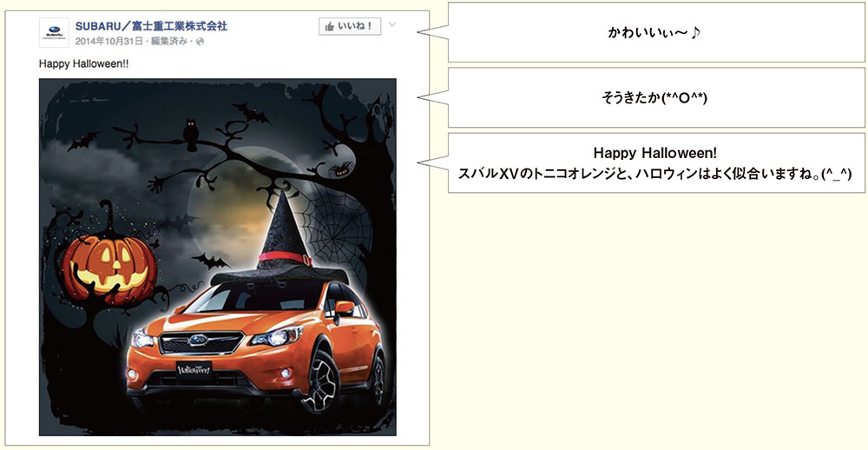Image resolution: width=868 pixels, height=450 pixels.
Task: Click the Happy Halloween!! post text
Action: [83, 63]
